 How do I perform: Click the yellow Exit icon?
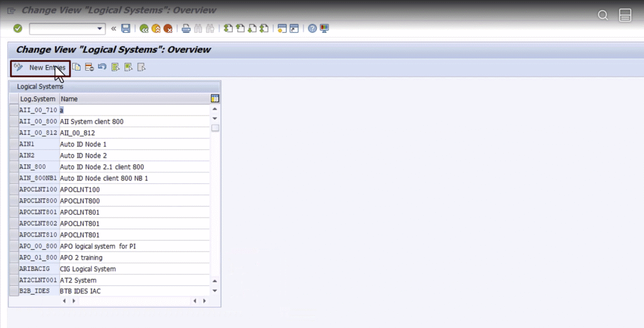pos(156,28)
